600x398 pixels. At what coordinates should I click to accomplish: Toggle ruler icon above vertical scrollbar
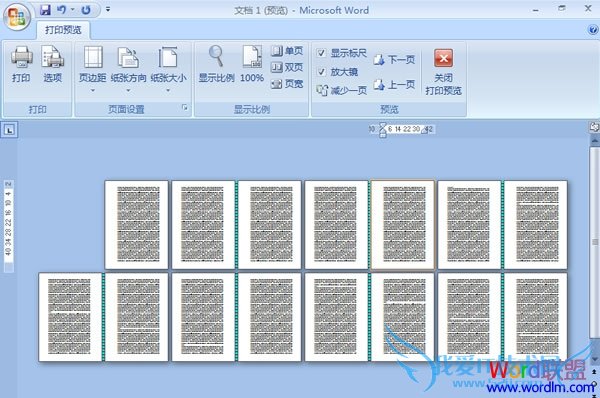[594, 127]
